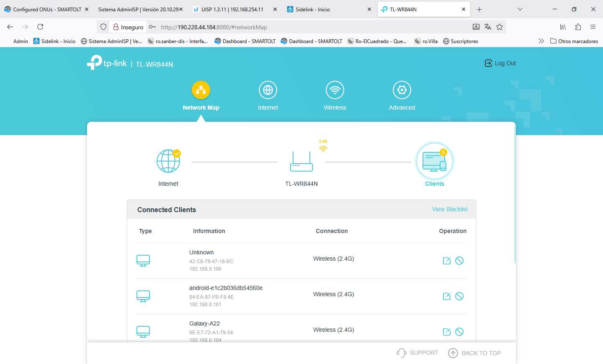The width and height of the screenshot is (603, 364).
Task: Open the Internet settings icon
Action: pos(268,90)
